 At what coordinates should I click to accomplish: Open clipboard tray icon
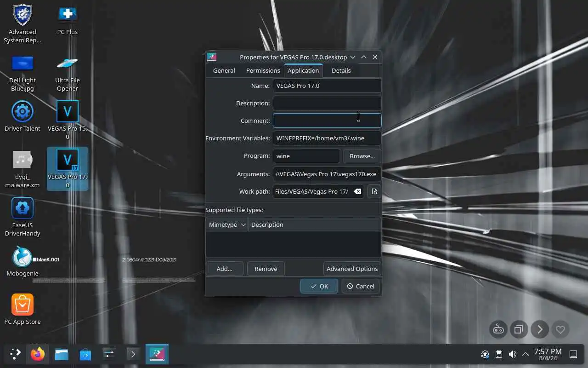point(498,354)
